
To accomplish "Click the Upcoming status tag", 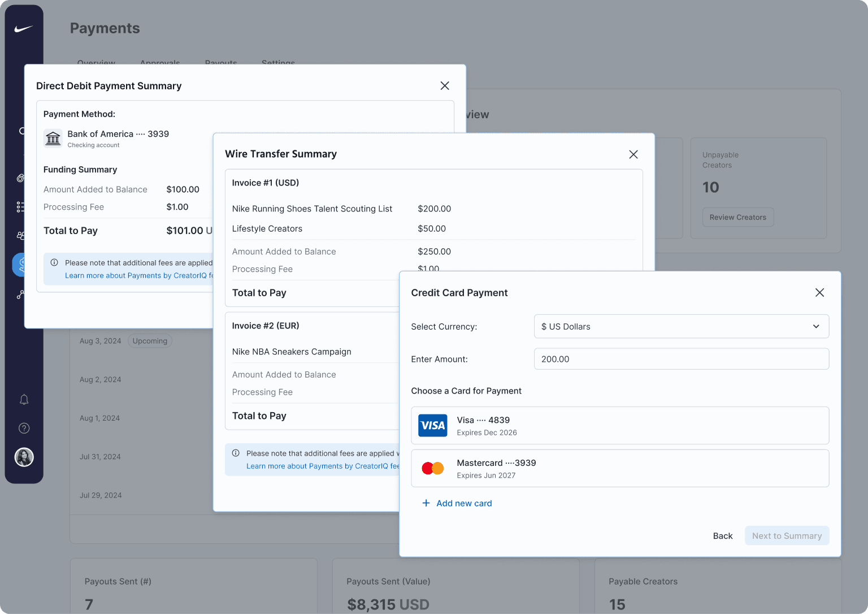I will pyautogui.click(x=150, y=341).
